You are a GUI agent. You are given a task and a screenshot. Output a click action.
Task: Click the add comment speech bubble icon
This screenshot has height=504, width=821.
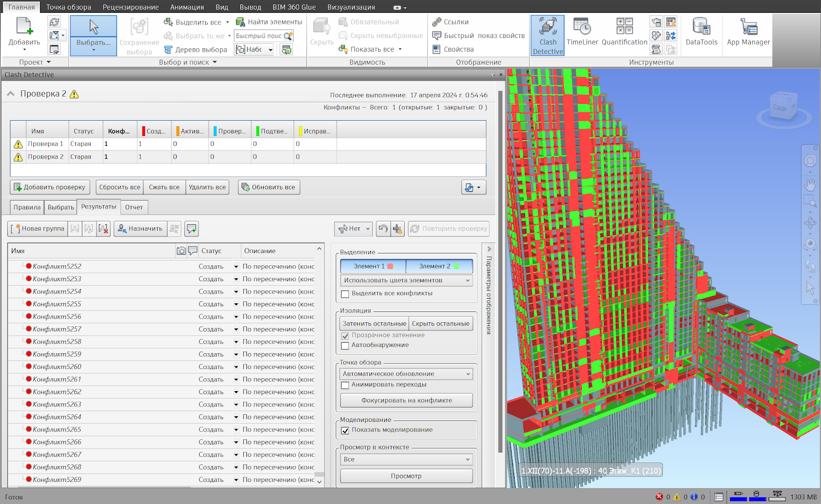click(x=192, y=229)
